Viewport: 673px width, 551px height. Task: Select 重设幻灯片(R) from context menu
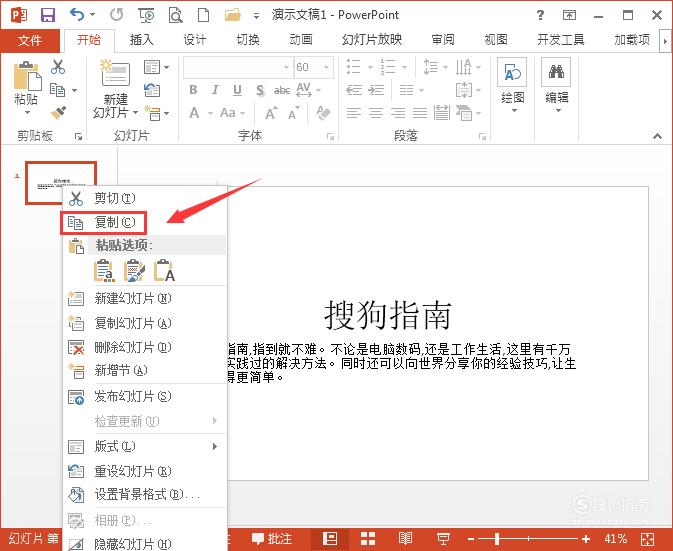pyautogui.click(x=144, y=472)
